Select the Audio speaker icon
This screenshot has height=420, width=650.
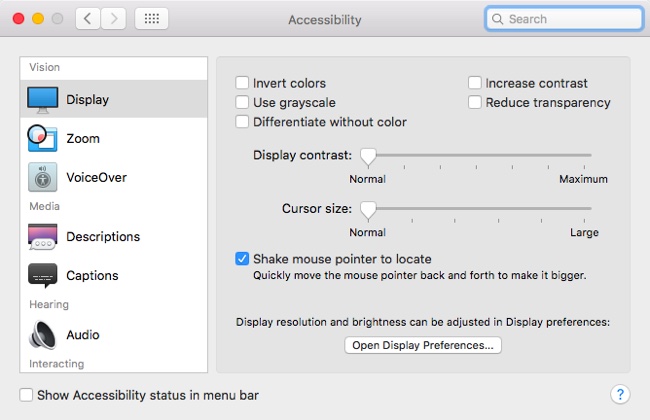point(42,335)
